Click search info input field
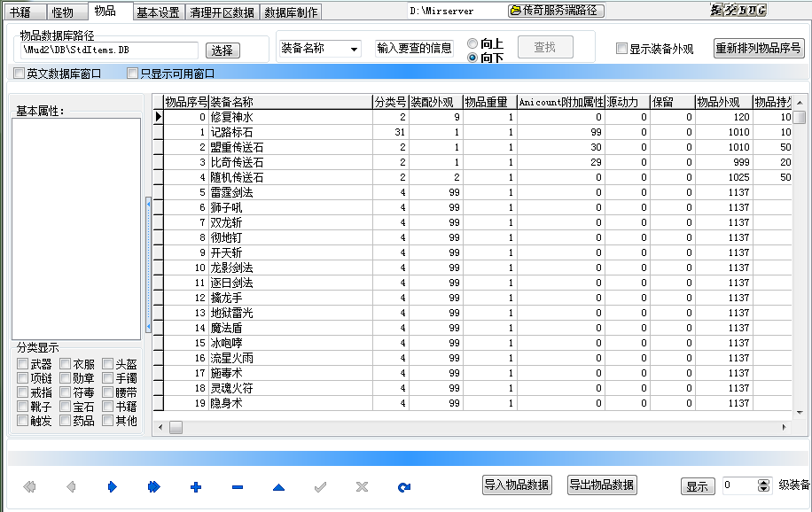Viewport: 812px width, 512px height. pyautogui.click(x=414, y=49)
